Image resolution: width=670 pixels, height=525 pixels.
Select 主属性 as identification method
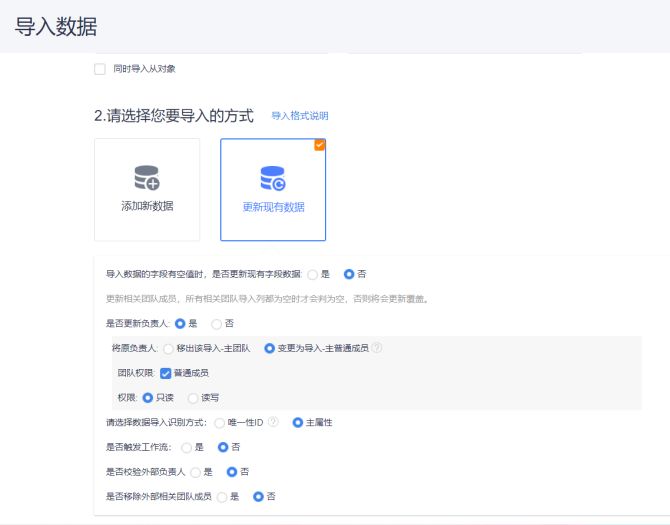coord(298,423)
